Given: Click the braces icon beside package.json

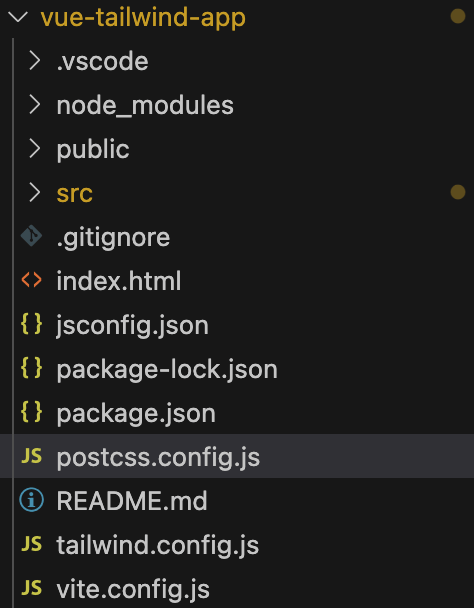Looking at the screenshot, I should pos(31,411).
